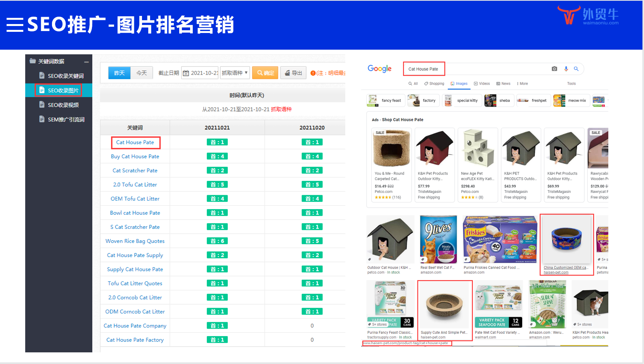644x364 pixels.
Task: Collapse the 关键词数据 section with minus icon
Action: click(x=86, y=62)
